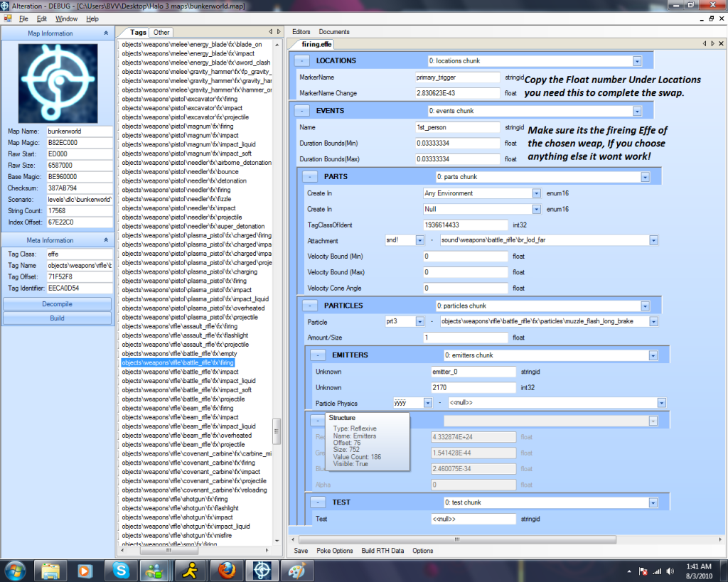Click the Duration Bounds(Min) field

[457, 144]
